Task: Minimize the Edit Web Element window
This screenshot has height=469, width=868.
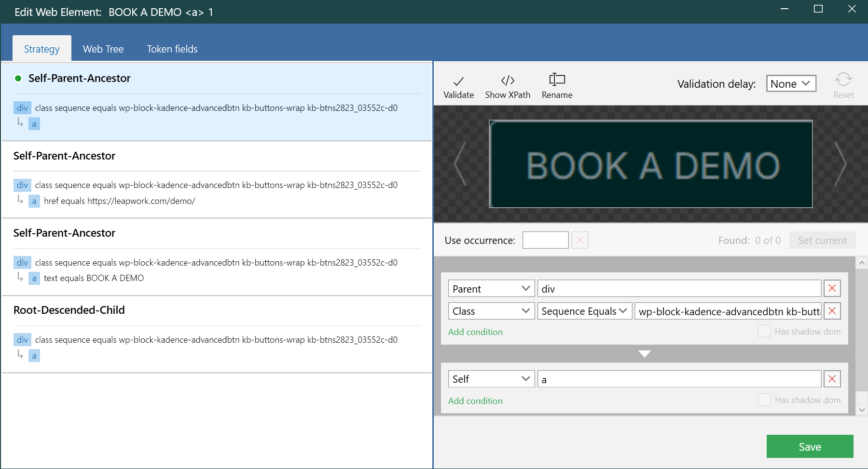Action: pyautogui.click(x=785, y=9)
